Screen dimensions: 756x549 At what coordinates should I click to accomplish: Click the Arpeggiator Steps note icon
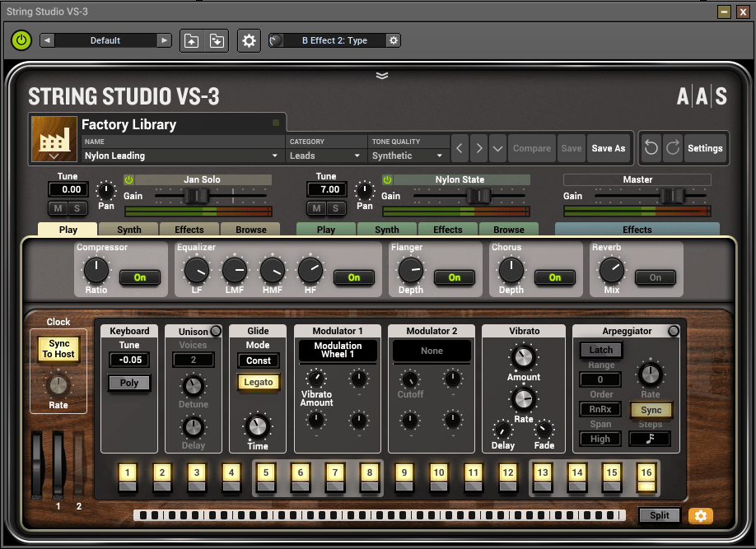tap(650, 439)
